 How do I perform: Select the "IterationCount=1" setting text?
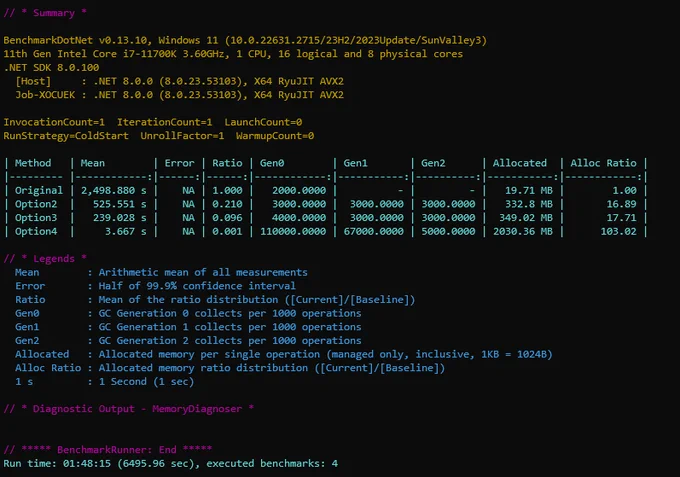coord(164,122)
